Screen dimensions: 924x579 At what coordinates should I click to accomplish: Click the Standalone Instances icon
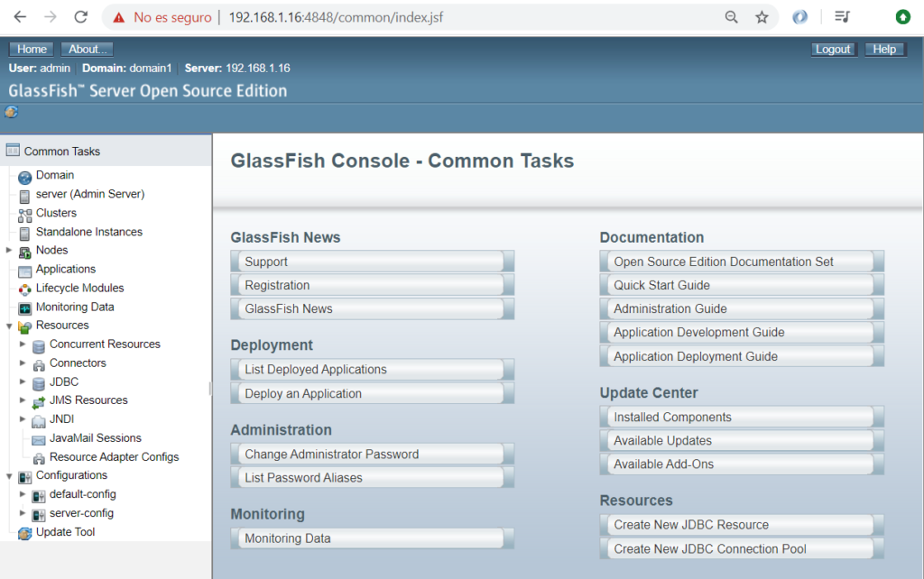click(24, 234)
